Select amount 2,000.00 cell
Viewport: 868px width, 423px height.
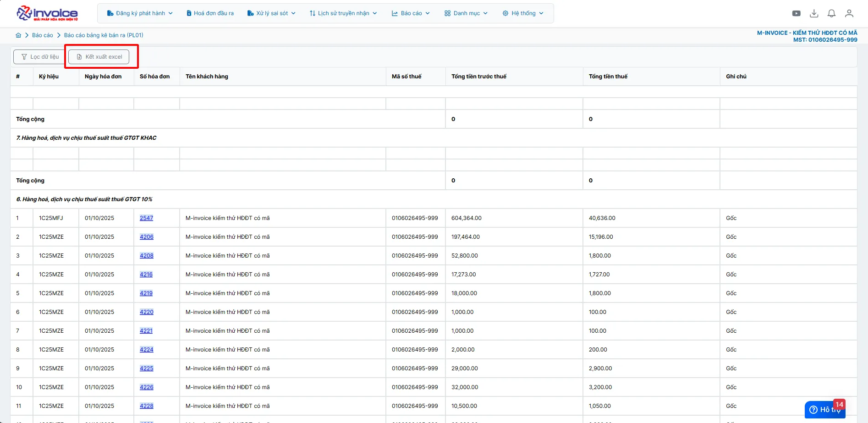click(x=514, y=350)
